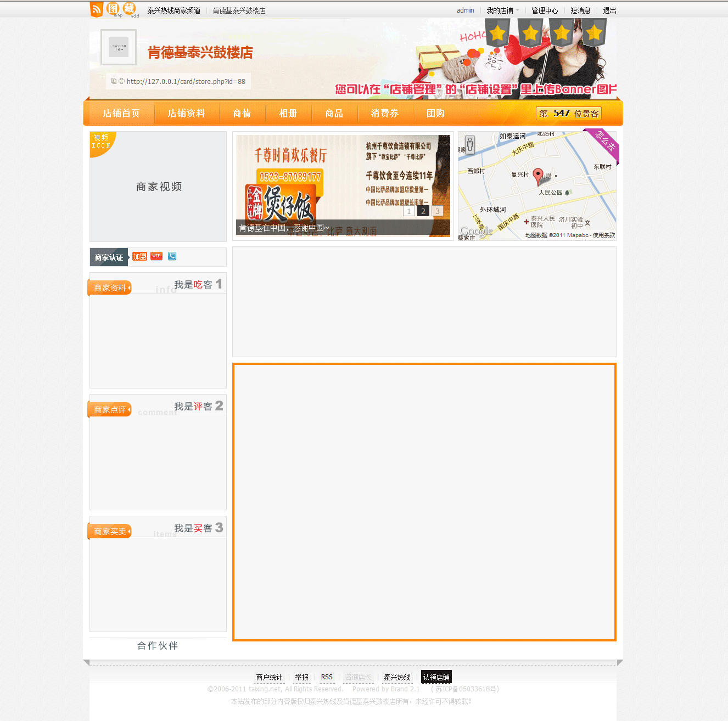The image size is (728, 721).
Task: Open the 商情 tab
Action: 242,113
